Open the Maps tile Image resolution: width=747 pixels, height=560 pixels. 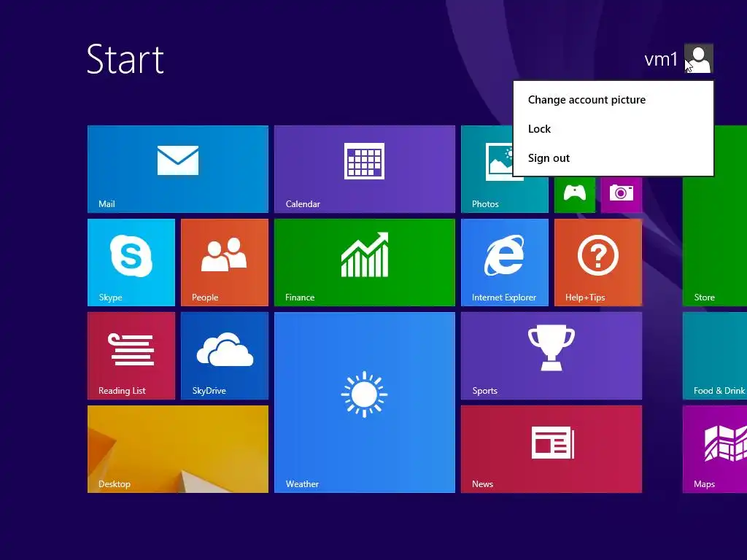click(715, 449)
